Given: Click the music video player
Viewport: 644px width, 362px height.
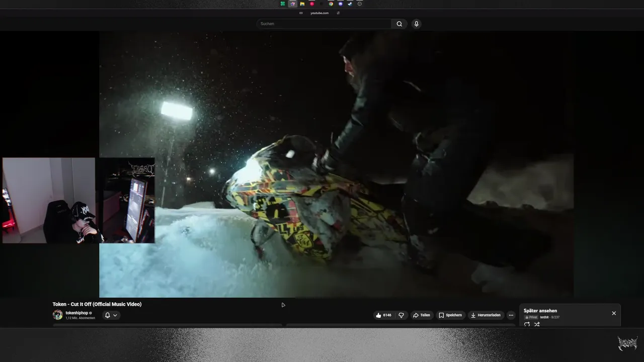Looking at the screenshot, I should pyautogui.click(x=336, y=164).
